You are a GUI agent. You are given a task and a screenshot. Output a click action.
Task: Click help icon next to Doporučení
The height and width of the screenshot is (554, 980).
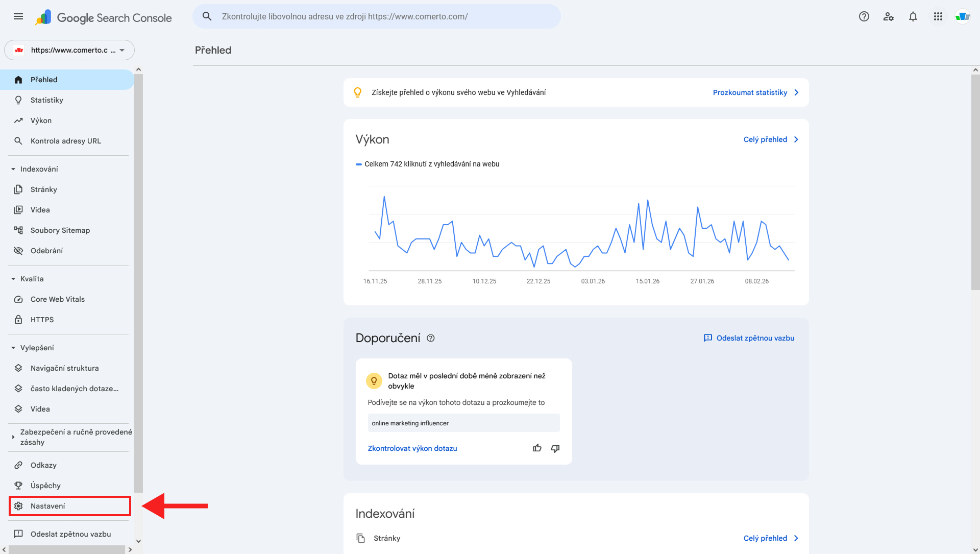point(431,338)
